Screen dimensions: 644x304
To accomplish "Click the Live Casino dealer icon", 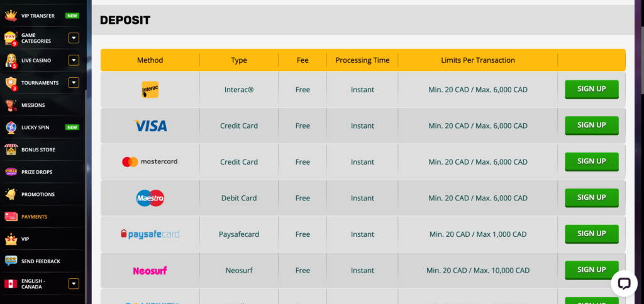I will pyautogui.click(x=11, y=61).
